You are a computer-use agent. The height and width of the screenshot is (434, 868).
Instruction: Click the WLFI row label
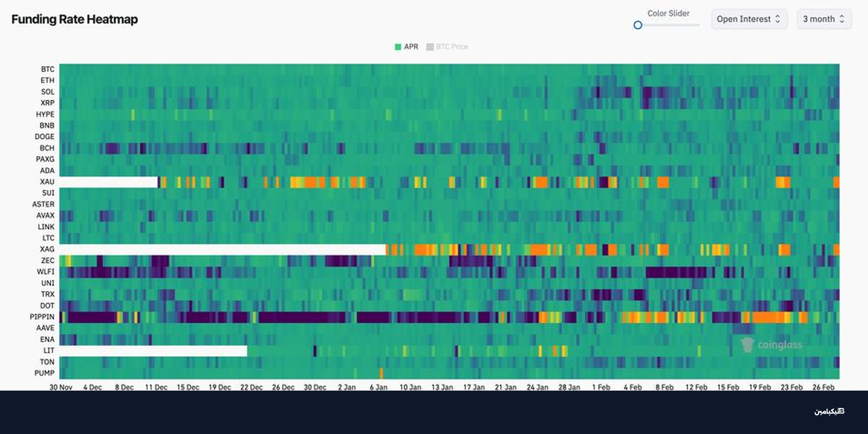tap(45, 272)
